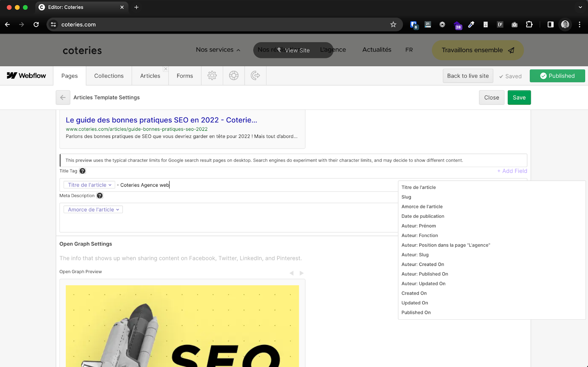The image size is (588, 367).
Task: Click the camera screenshot extension icon
Action: pyautogui.click(x=514, y=25)
